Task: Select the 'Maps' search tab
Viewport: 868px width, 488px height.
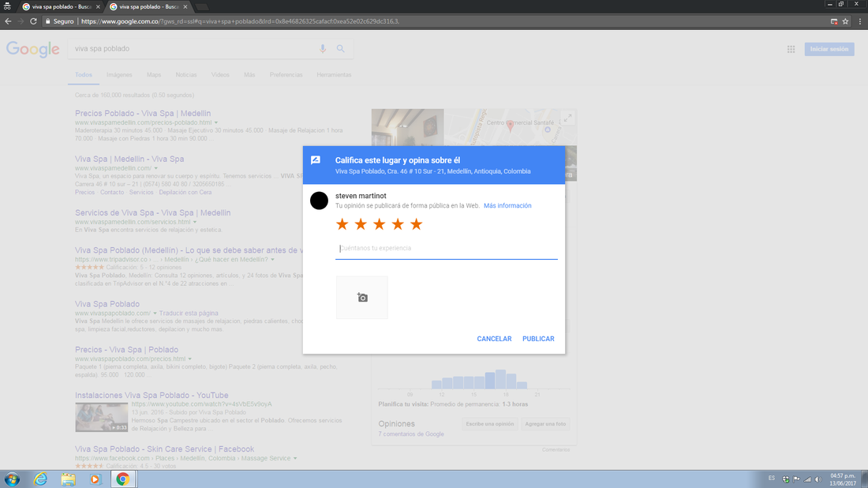Action: tap(154, 75)
